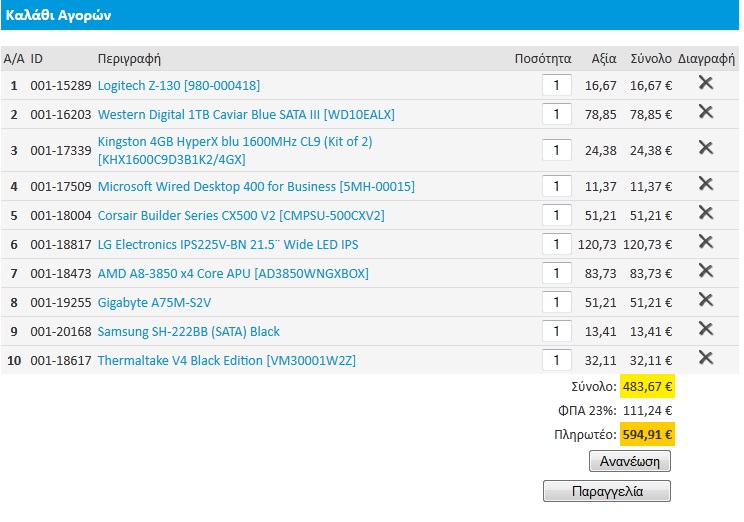Viewport: 744px width, 522px height.
Task: Focus quantity field for Logitech Z-130
Action: pos(557,85)
